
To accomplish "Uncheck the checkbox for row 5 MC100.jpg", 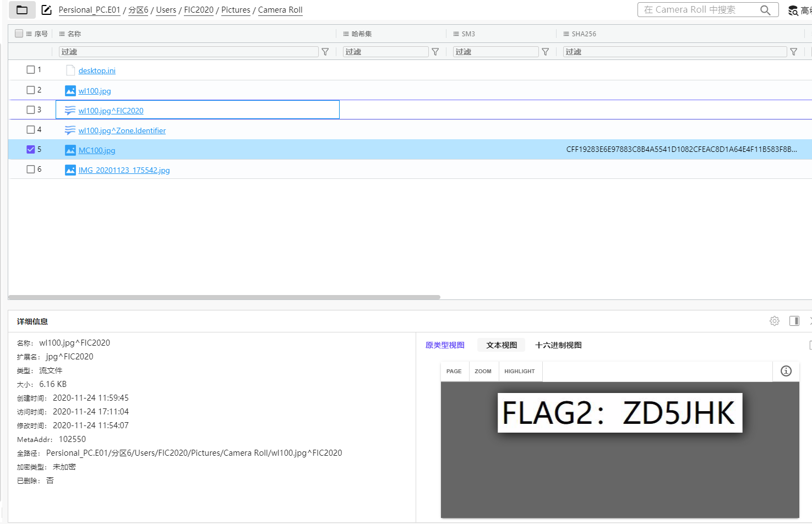I will click(31, 149).
